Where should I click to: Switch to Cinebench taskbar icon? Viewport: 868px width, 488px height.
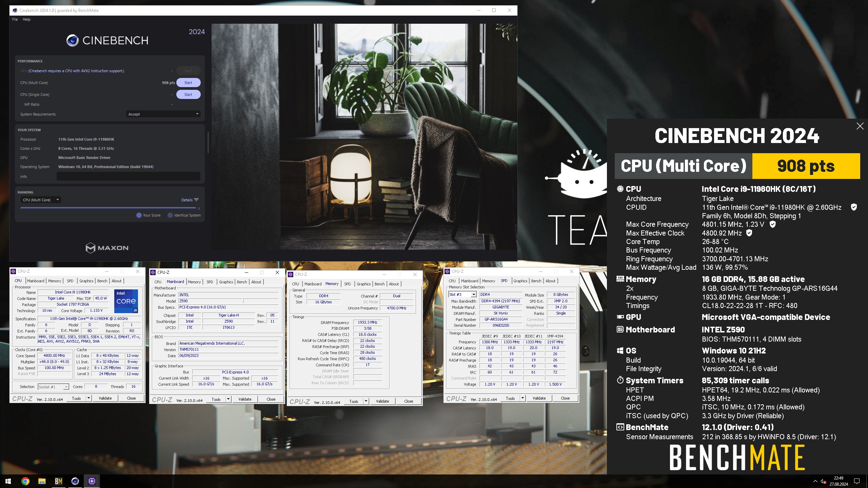pyautogui.click(x=75, y=481)
